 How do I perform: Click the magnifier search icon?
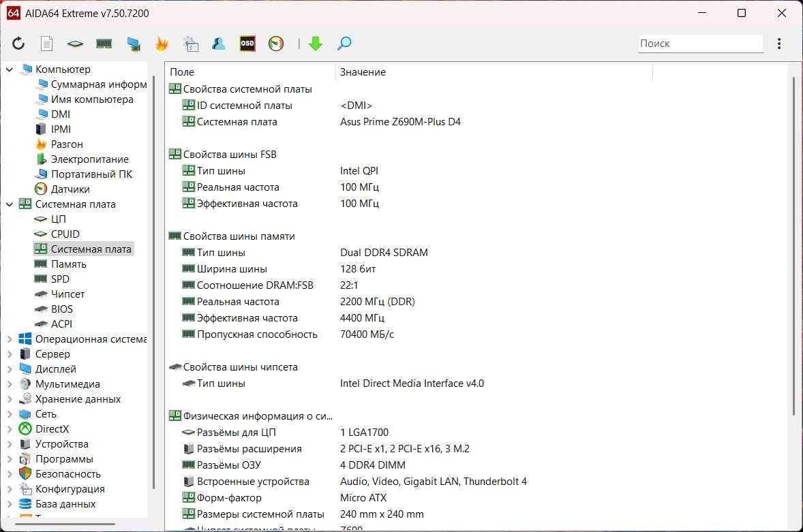pos(344,44)
